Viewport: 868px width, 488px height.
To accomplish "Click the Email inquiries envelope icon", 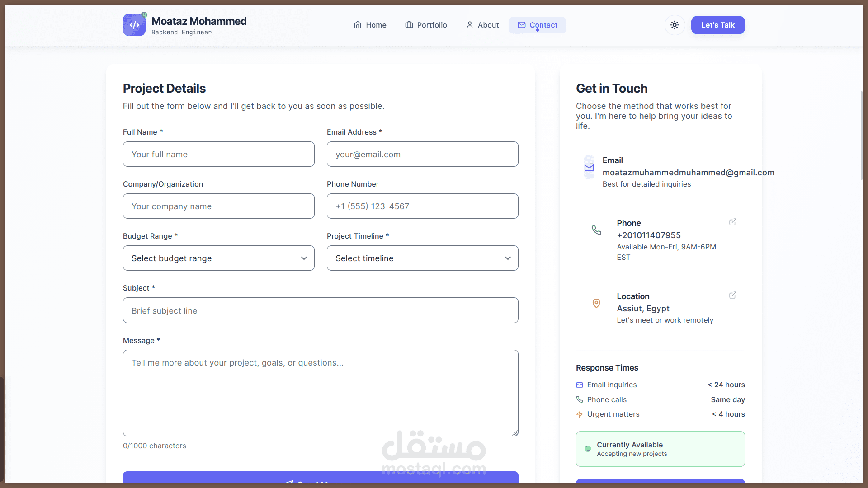I will (580, 385).
